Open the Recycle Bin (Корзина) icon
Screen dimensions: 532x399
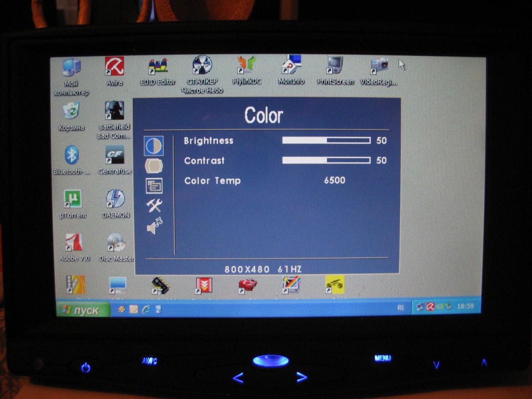[x=71, y=111]
